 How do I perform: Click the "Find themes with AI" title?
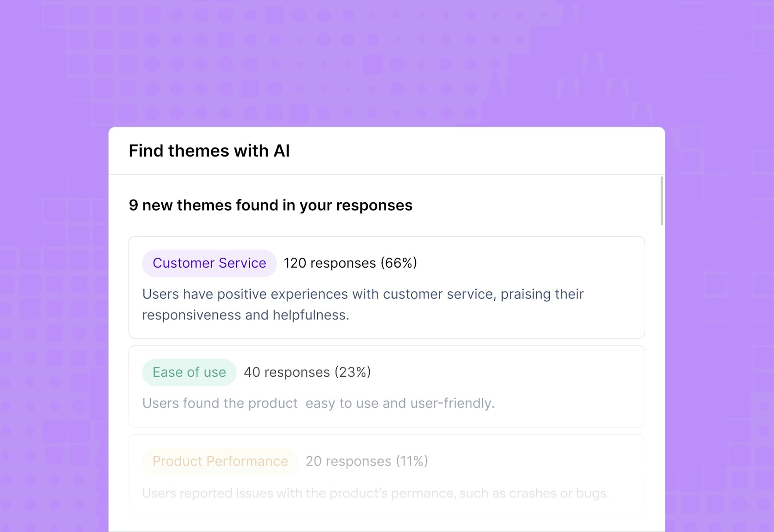[x=209, y=151]
